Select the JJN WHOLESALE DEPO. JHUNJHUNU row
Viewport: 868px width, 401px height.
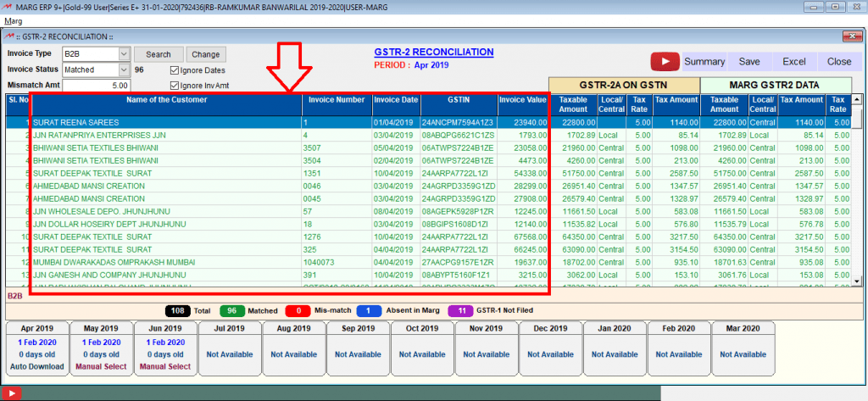pos(428,212)
